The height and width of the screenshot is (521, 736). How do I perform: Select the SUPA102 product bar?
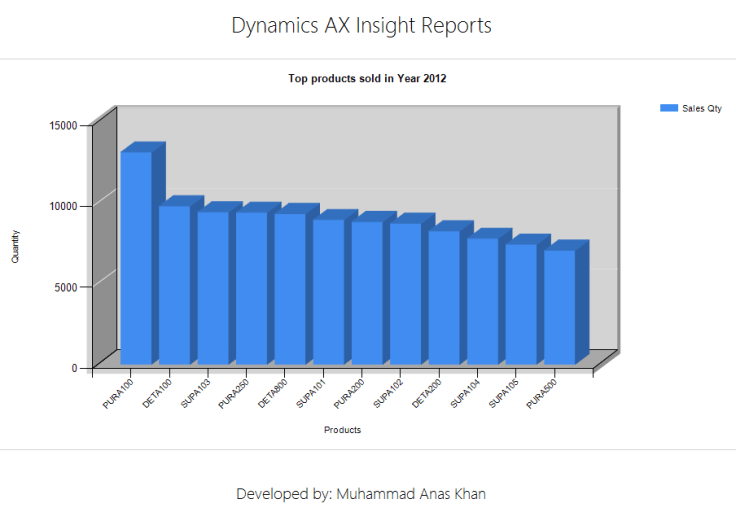click(x=405, y=293)
